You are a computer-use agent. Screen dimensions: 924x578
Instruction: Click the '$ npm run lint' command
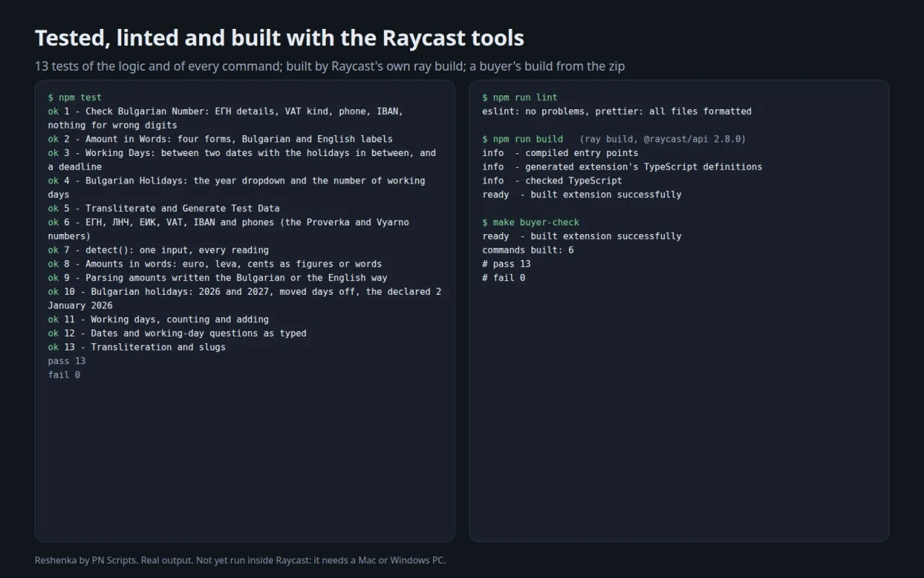[x=520, y=98]
